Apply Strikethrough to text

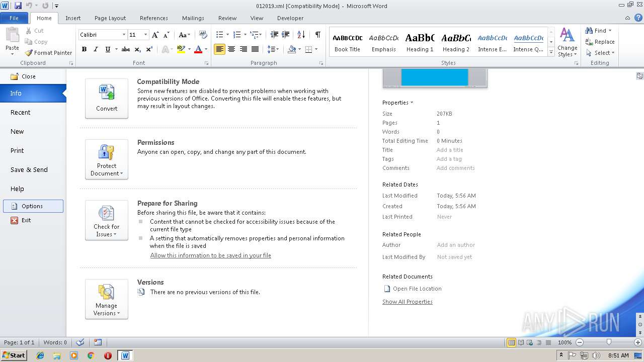coord(126,49)
